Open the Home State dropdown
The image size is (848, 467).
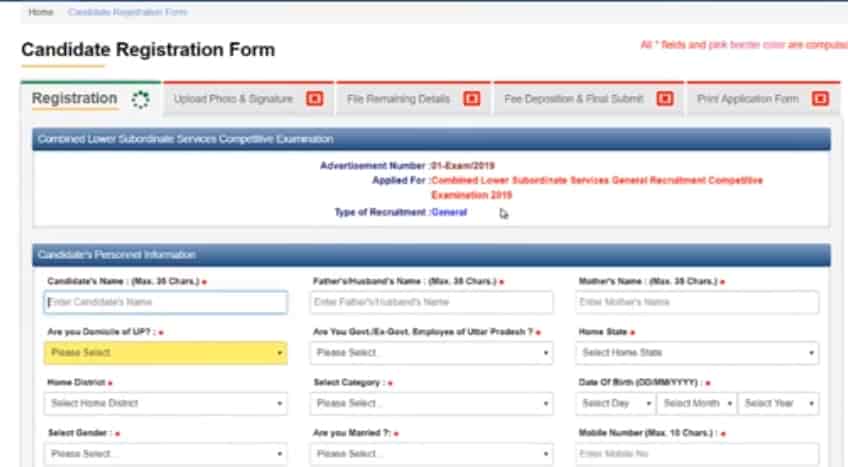tap(697, 353)
